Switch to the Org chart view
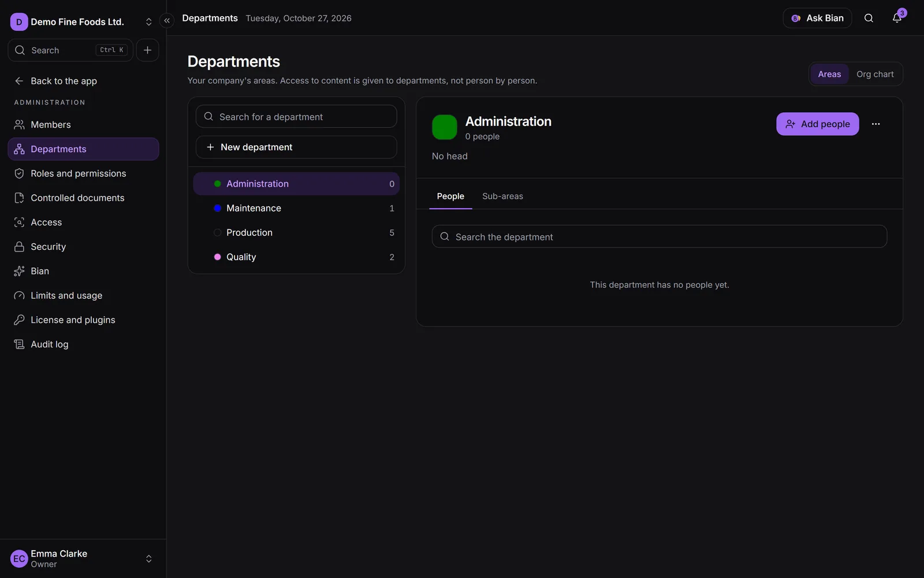The image size is (924, 578). click(875, 74)
